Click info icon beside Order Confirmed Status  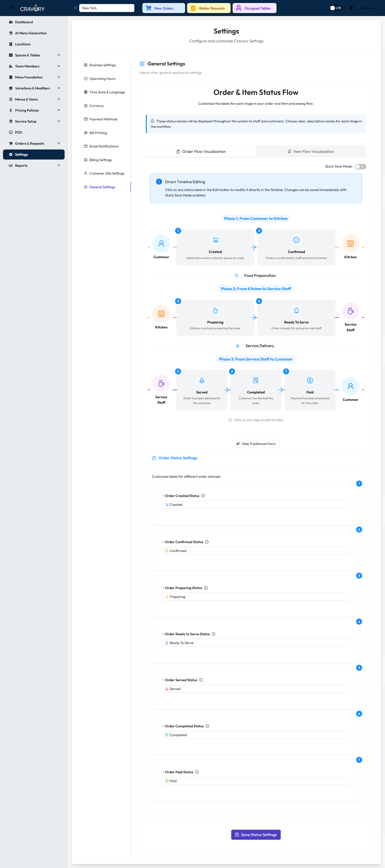pos(207,542)
